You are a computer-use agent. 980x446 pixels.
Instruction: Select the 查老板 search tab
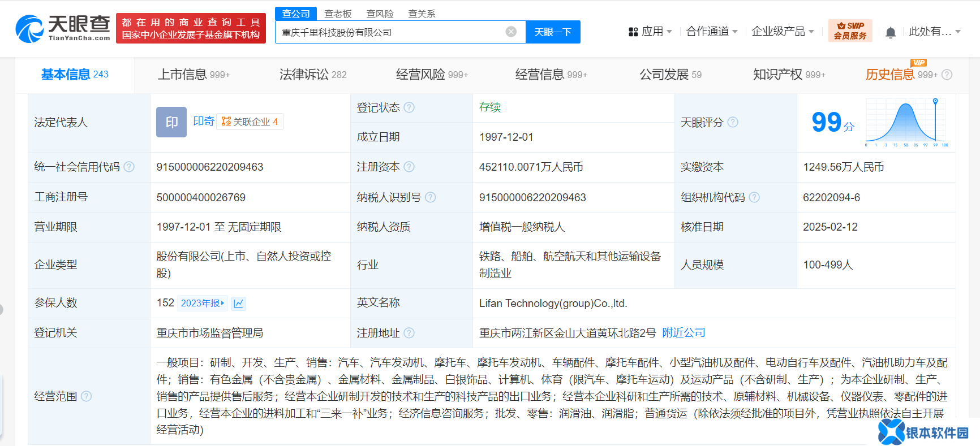338,14
